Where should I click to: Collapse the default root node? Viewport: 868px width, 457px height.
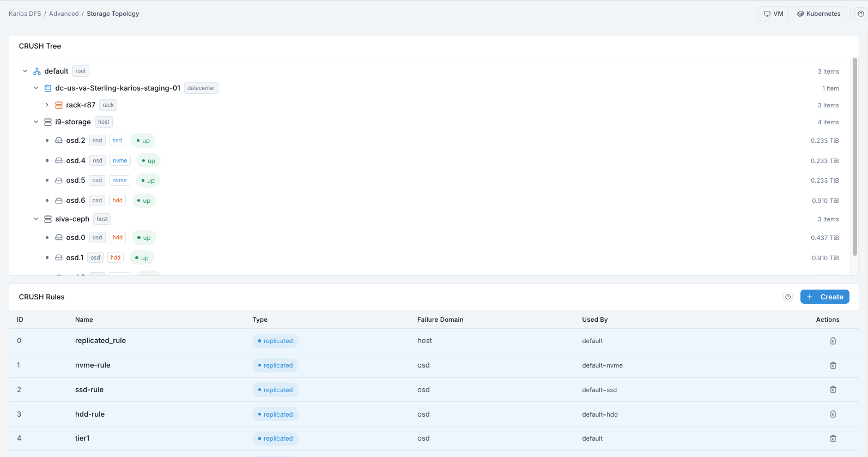(25, 71)
